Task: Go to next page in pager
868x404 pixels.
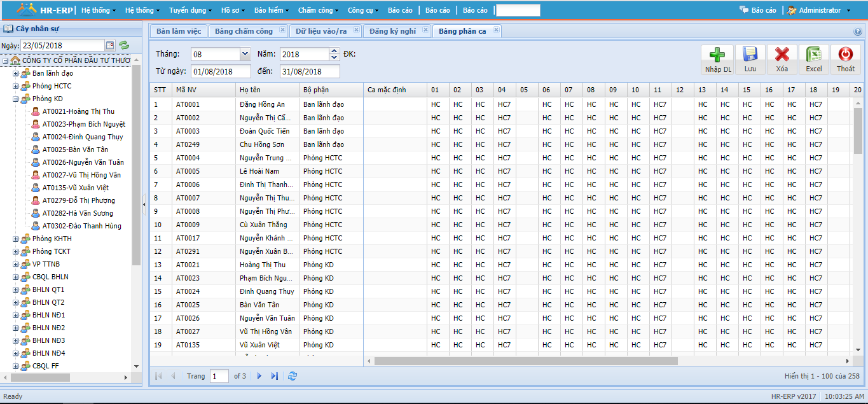Action: coord(259,376)
